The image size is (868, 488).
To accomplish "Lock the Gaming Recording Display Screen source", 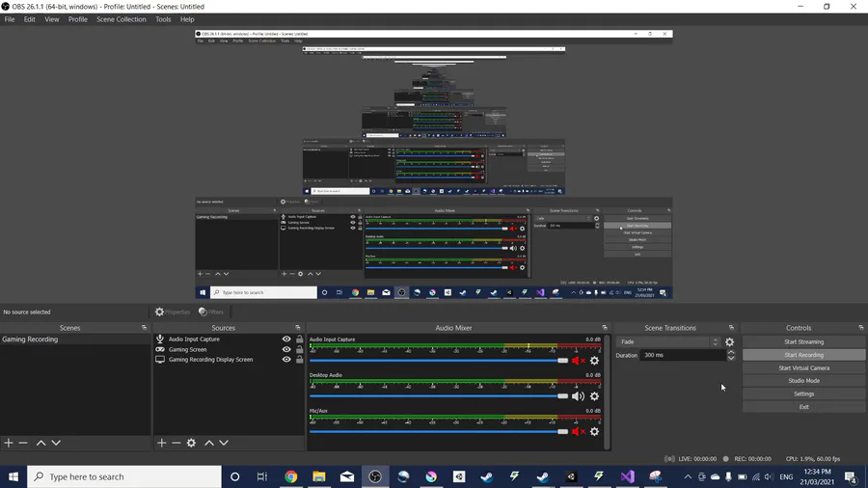I will [x=300, y=359].
